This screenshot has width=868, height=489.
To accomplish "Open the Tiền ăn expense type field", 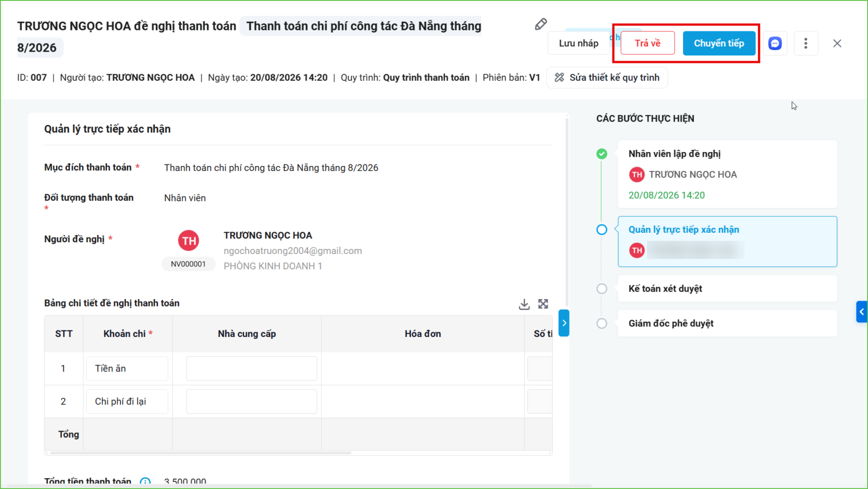I will [x=127, y=369].
